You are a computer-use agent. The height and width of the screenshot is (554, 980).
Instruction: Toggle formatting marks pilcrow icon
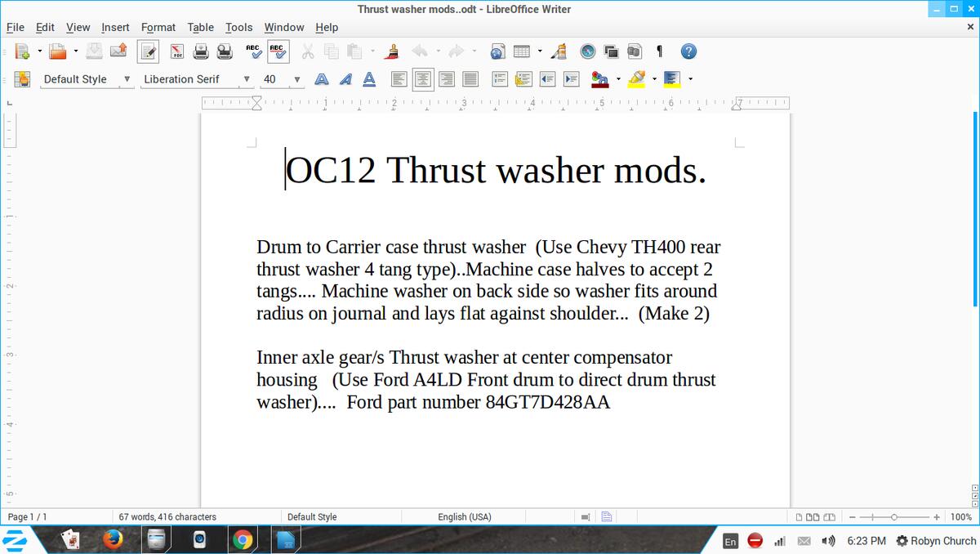click(658, 51)
